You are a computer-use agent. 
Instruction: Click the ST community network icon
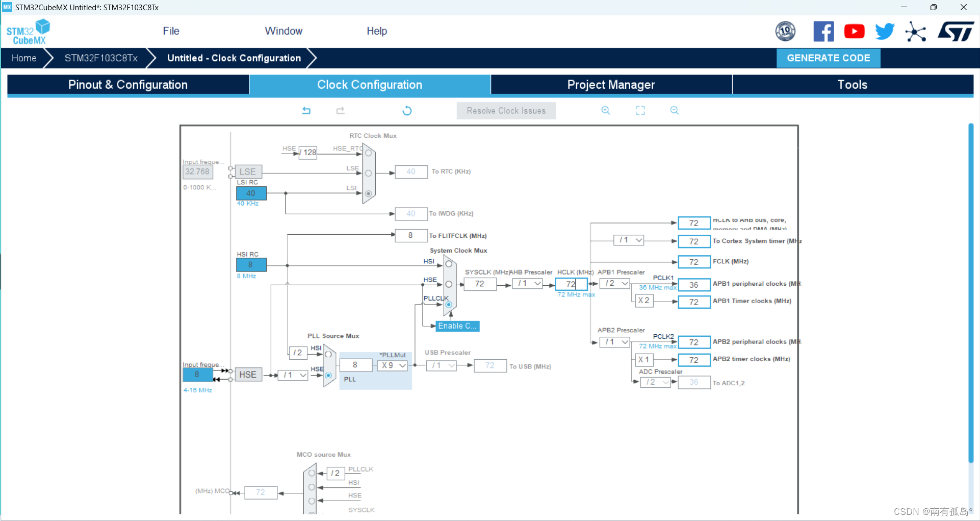tap(916, 32)
